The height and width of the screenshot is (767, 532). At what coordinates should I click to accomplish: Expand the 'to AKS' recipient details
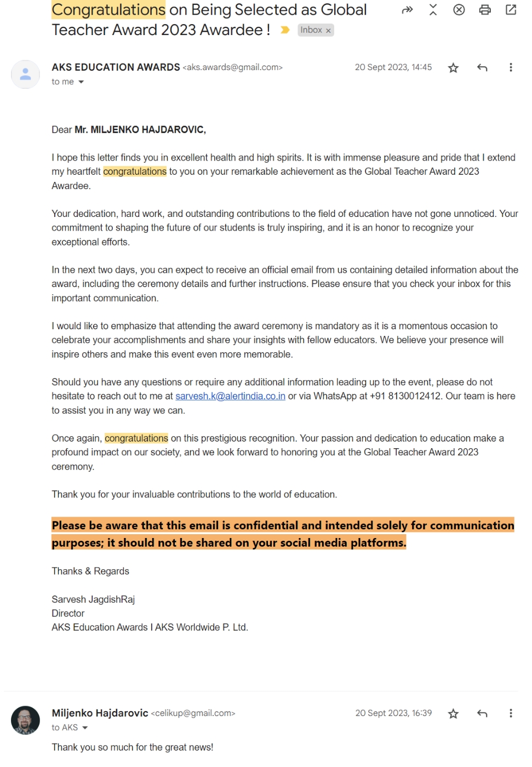point(84,728)
